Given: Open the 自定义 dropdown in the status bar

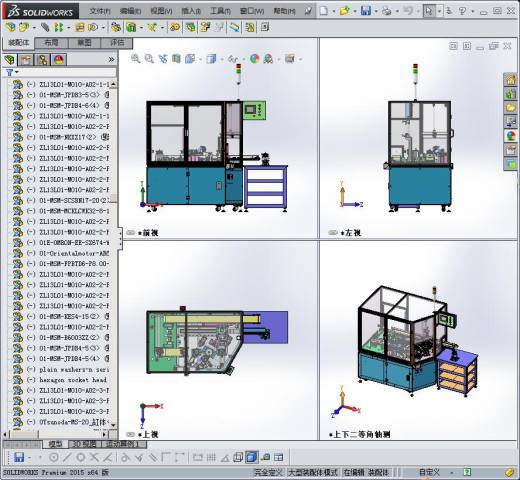Looking at the screenshot, I should (452, 472).
